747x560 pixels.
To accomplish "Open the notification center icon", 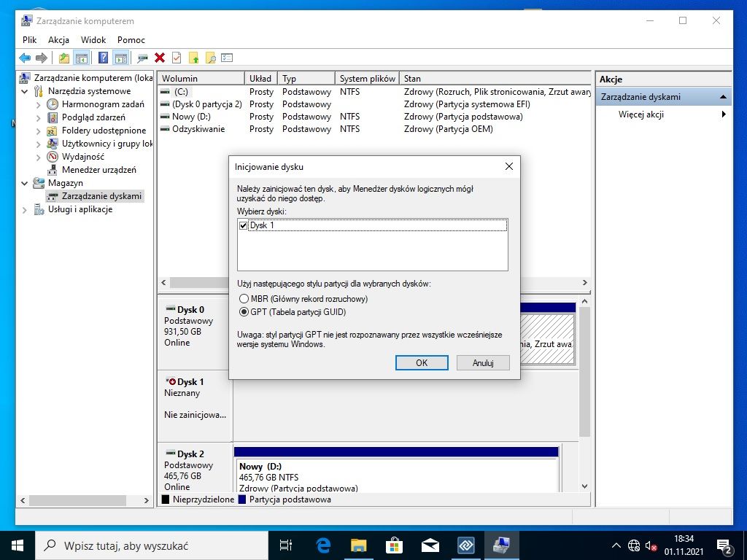I will (x=724, y=545).
